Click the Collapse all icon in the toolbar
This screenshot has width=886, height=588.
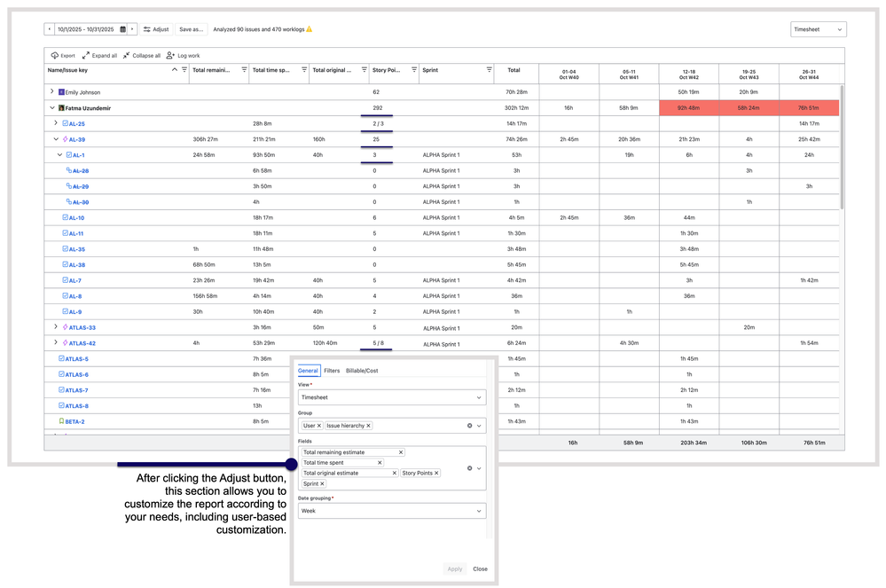point(125,55)
